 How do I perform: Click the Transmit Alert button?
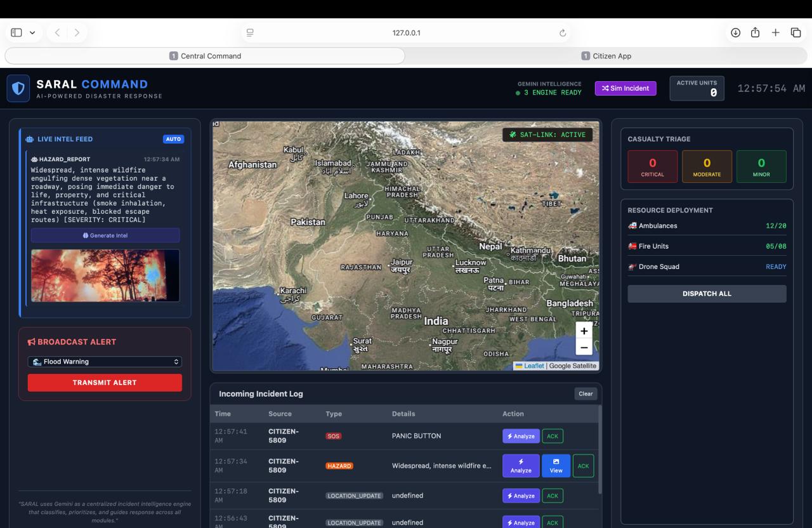click(x=105, y=383)
